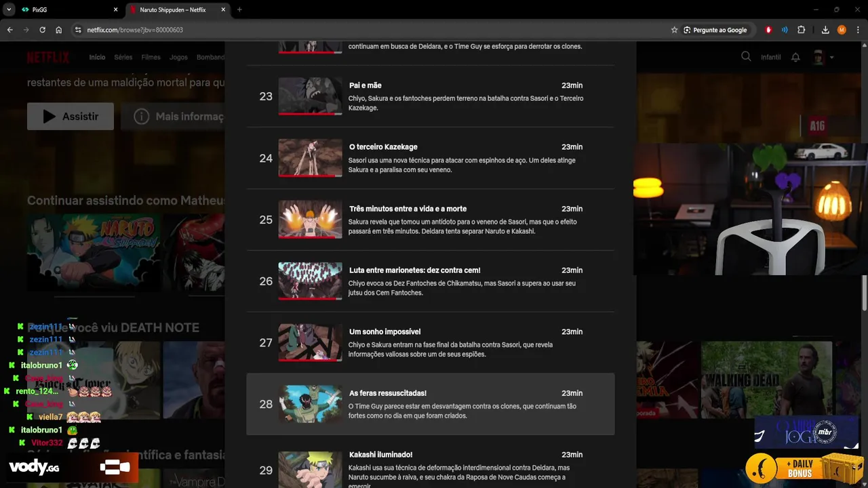This screenshot has height=488, width=868.
Task: Expand the Netflix account dropdown arrow
Action: click(832, 57)
